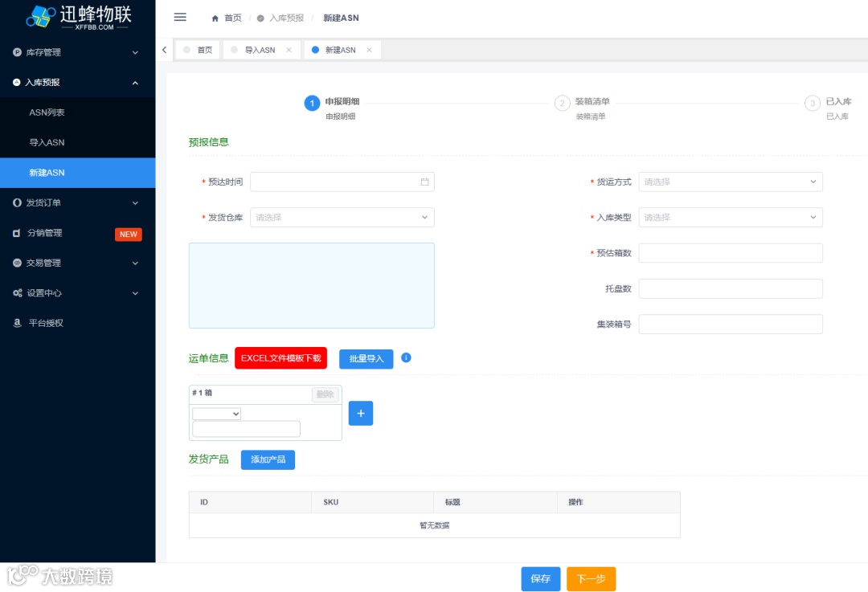Focus the 集装箱号 input field
The image size is (868, 592).
point(731,325)
